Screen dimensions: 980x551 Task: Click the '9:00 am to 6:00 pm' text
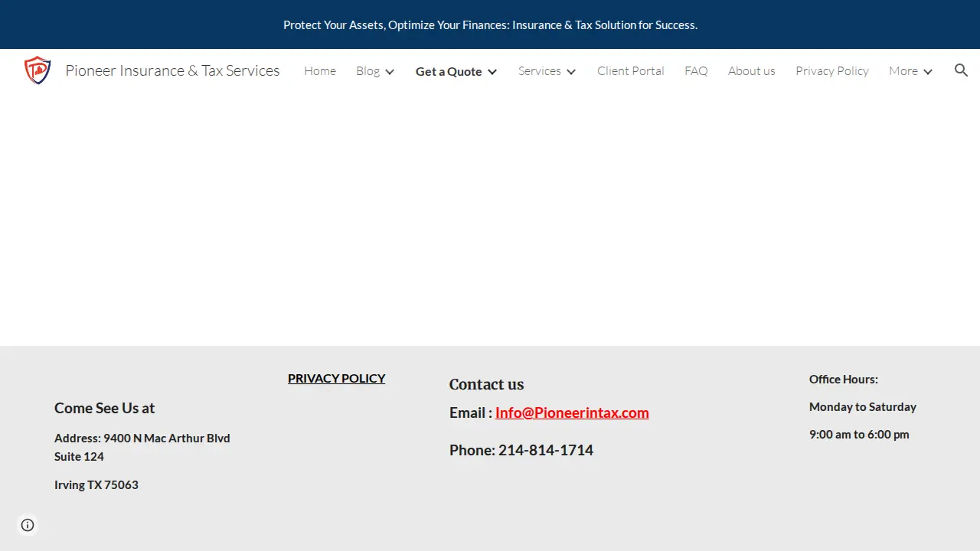859,434
